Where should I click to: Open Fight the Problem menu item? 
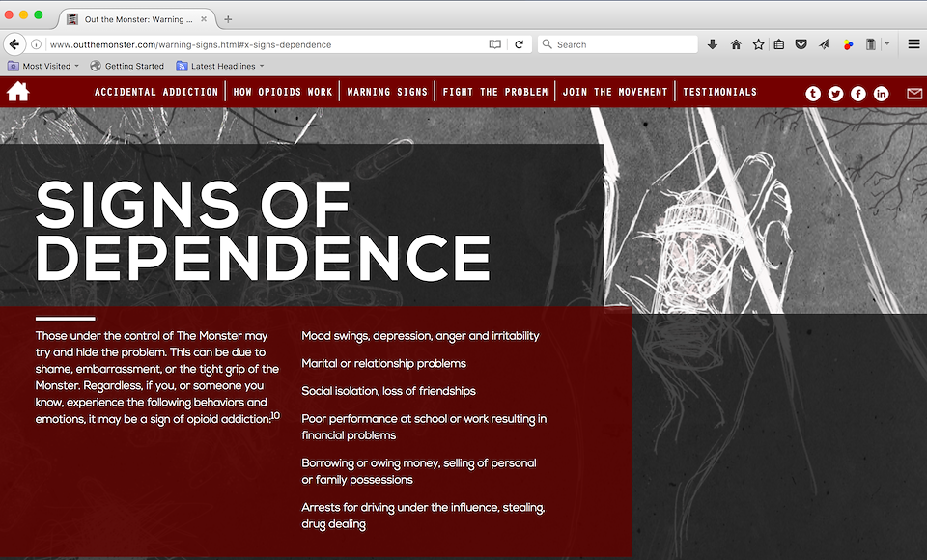494,92
